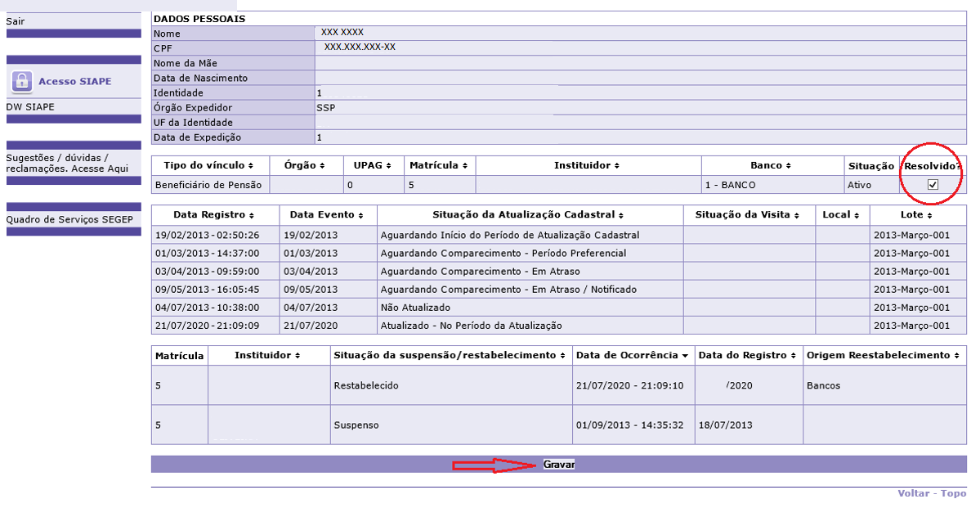This screenshot has height=508, width=980.
Task: Click the Gravar button
Action: pos(559,464)
